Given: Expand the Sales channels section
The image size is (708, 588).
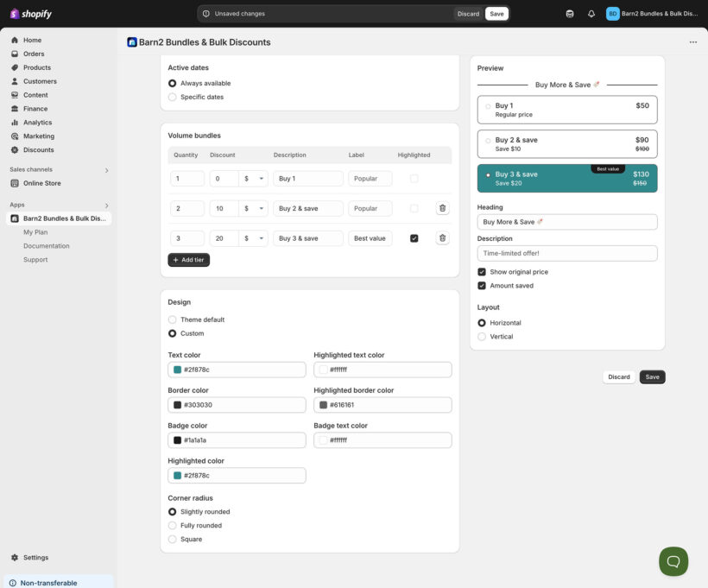Looking at the screenshot, I should pos(106,170).
